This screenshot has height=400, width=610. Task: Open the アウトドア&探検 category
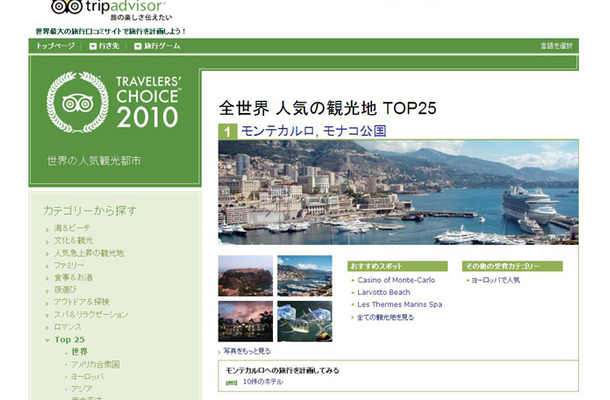(82, 302)
